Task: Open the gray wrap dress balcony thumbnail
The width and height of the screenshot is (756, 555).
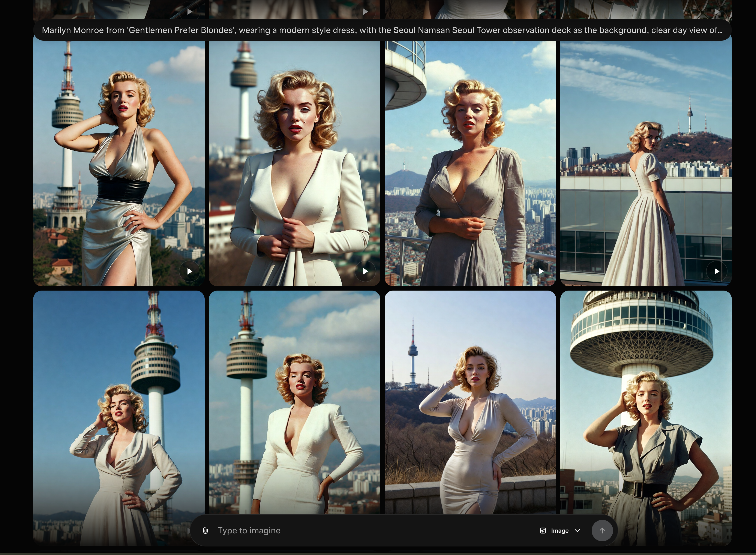Action: coord(470,163)
